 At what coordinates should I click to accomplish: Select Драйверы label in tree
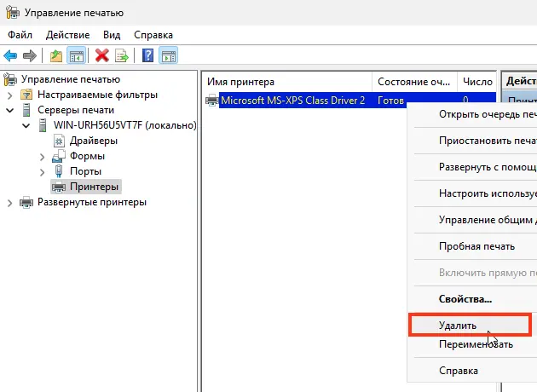click(x=94, y=141)
